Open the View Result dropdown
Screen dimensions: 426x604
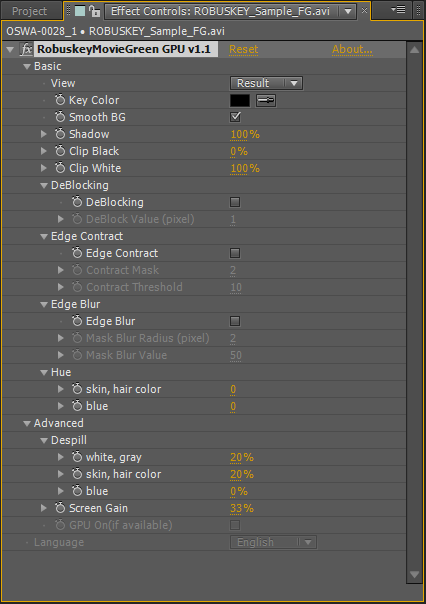(267, 83)
